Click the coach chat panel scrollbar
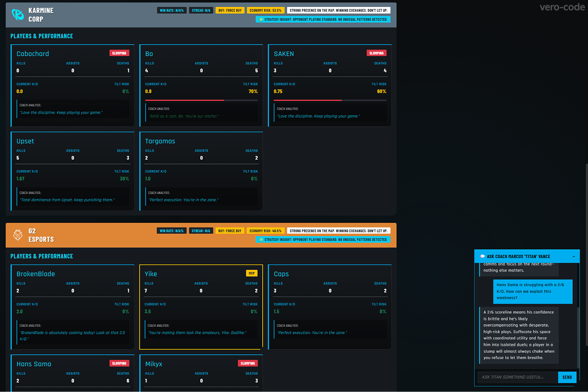Image resolution: width=588 pixels, height=392 pixels. (x=578, y=338)
